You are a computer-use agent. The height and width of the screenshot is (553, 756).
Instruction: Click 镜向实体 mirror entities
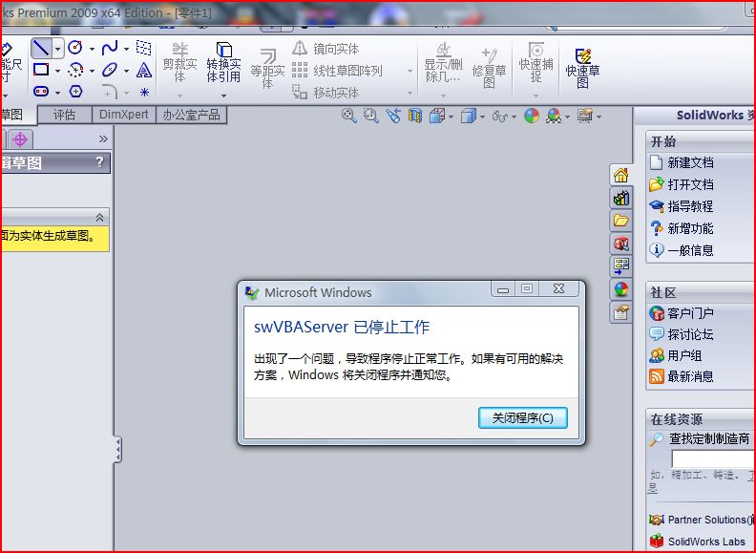pos(325,49)
